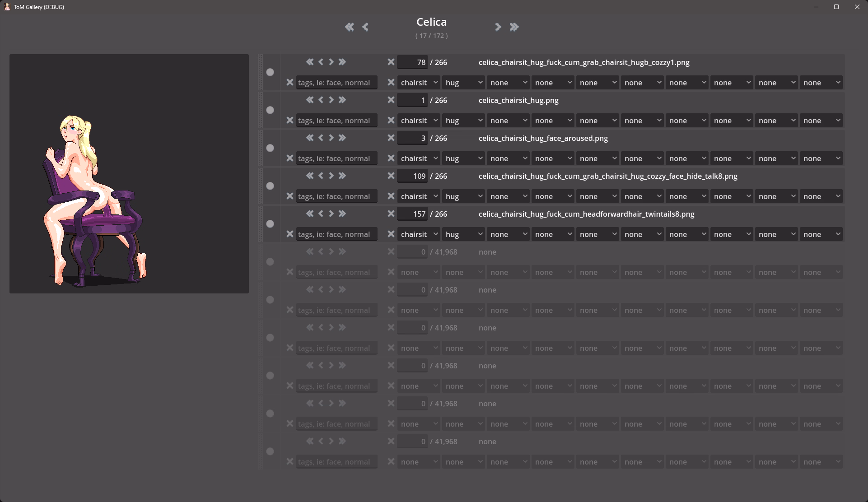Viewport: 868px width, 502px height.
Task: Step to previous image in twintails8.png row
Action: (x=321, y=214)
